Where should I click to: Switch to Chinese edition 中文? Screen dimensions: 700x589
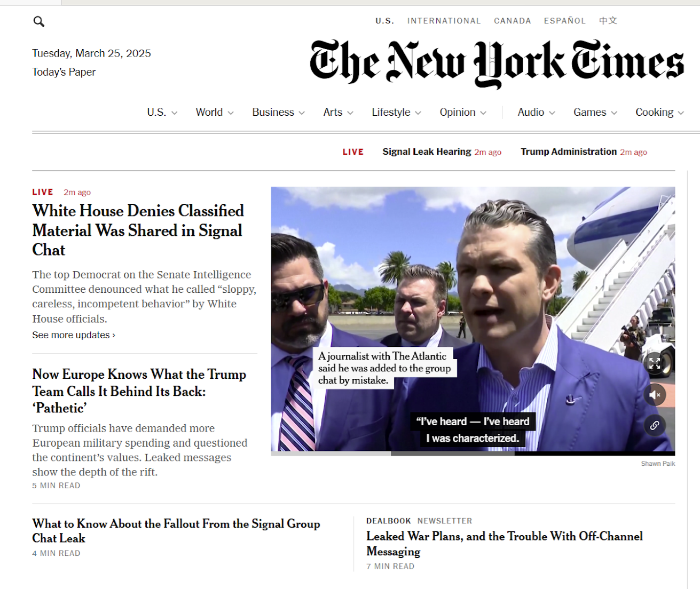point(608,21)
